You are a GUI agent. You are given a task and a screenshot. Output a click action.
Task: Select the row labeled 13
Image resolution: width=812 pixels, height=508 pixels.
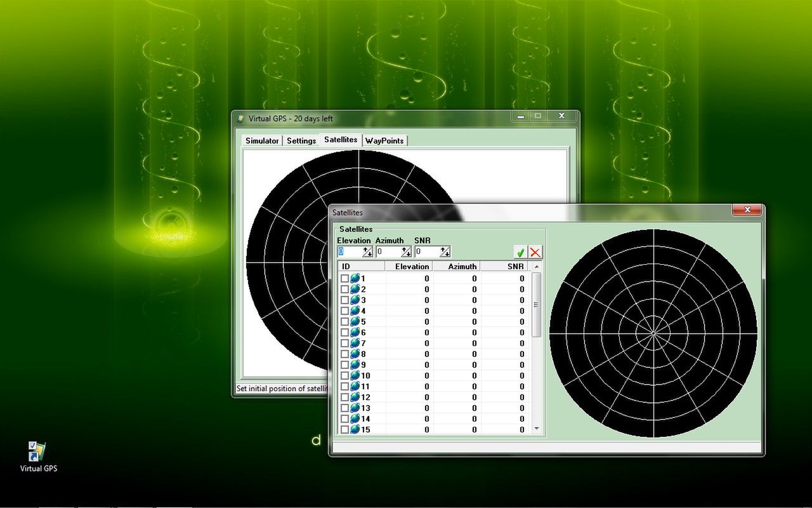[x=434, y=408]
